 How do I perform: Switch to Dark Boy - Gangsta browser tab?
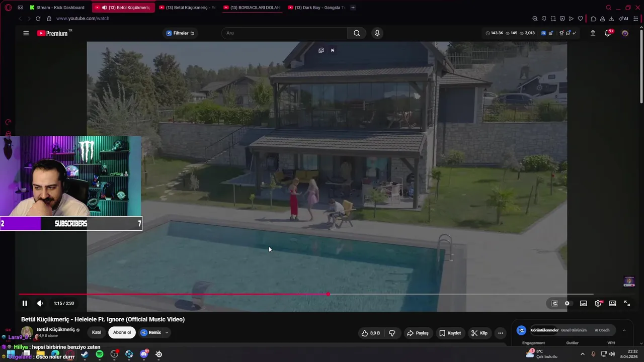pos(316,8)
